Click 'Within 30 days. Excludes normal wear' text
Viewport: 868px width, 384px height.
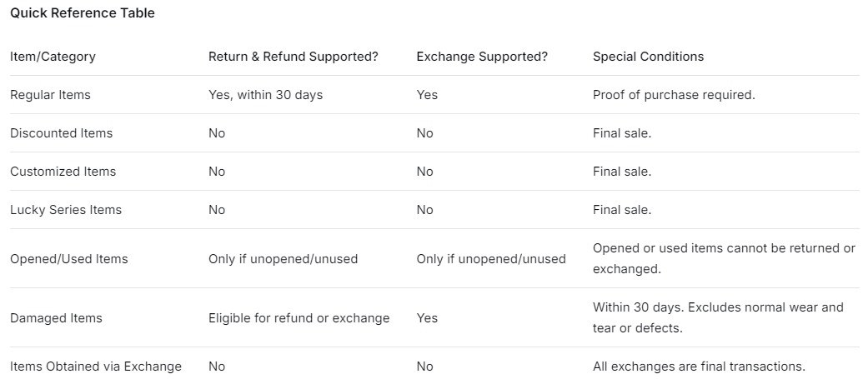click(x=718, y=307)
